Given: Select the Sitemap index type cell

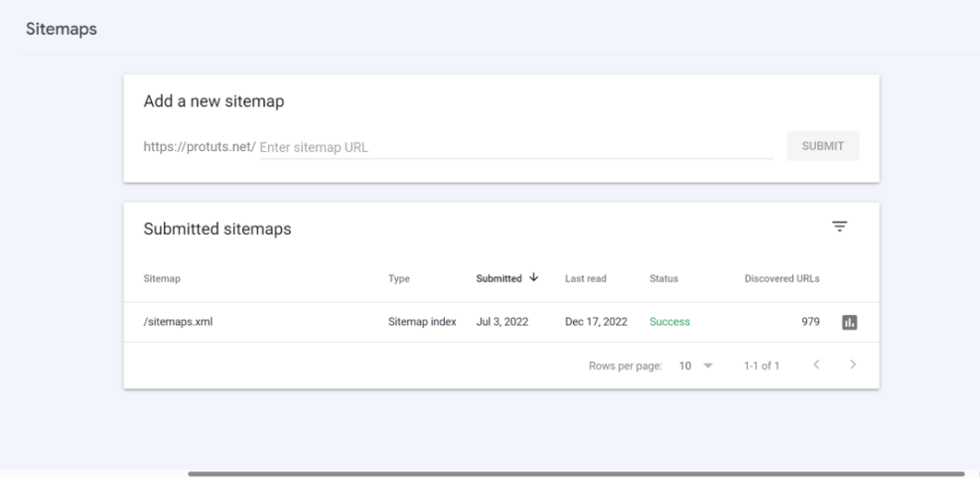Looking at the screenshot, I should (x=422, y=322).
